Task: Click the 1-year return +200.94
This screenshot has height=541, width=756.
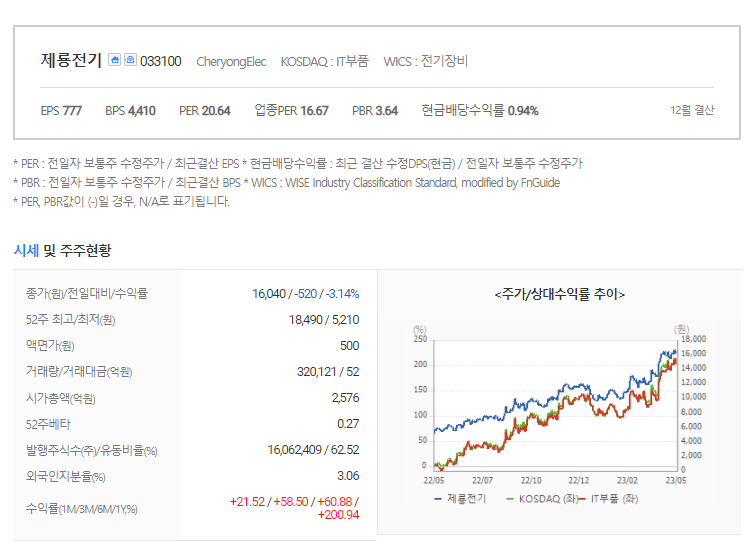Action: (338, 515)
